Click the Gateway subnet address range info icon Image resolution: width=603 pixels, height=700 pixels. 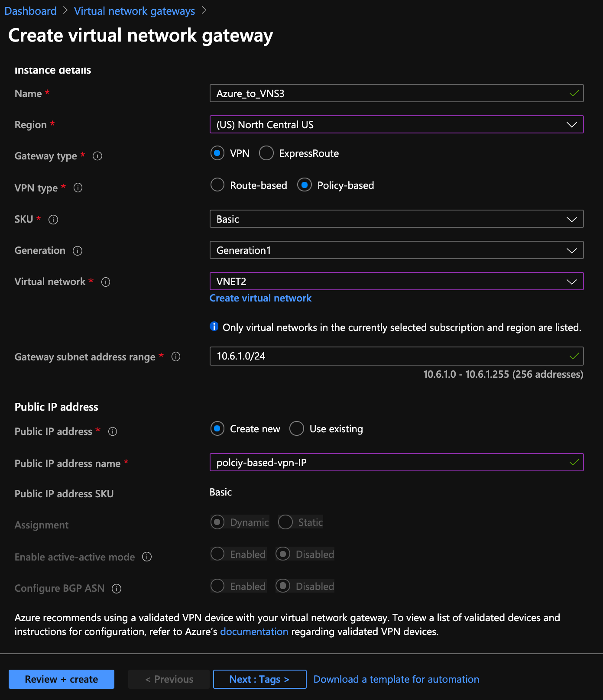coord(176,356)
